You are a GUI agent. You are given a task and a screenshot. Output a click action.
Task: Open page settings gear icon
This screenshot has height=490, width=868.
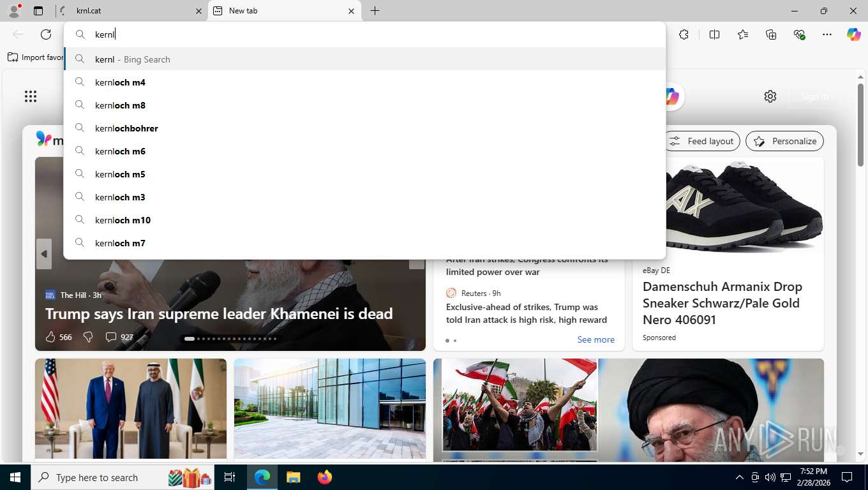[770, 96]
